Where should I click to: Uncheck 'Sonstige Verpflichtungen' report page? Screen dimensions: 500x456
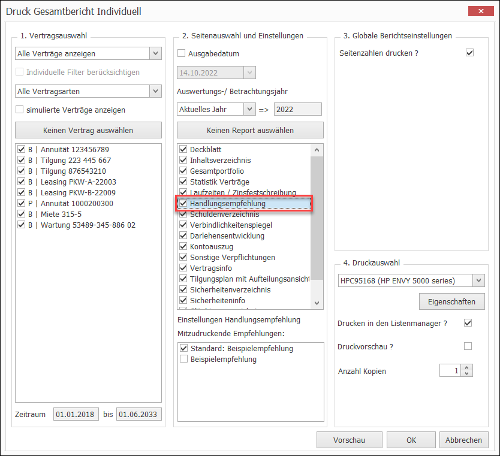tap(183, 257)
